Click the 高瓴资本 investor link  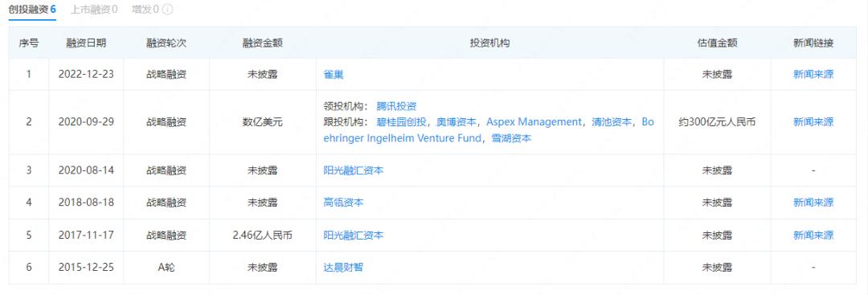click(x=343, y=203)
